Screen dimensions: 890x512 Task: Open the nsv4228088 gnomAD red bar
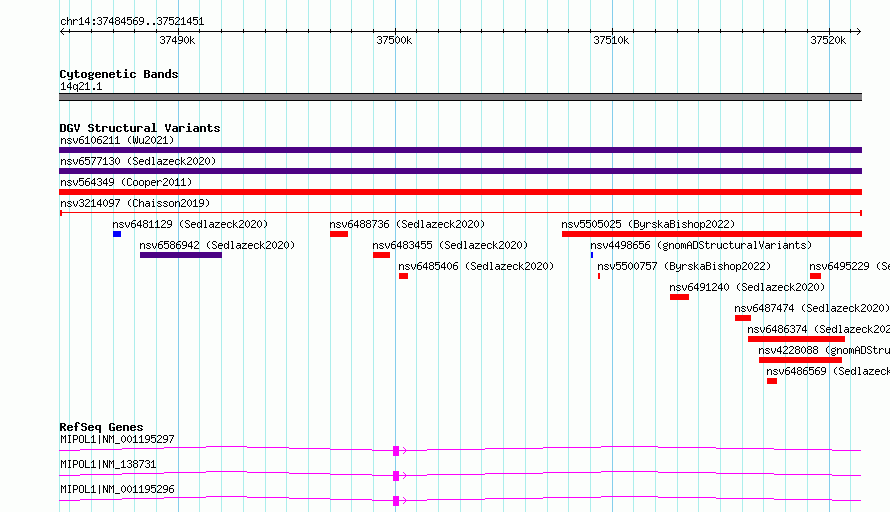point(800,360)
